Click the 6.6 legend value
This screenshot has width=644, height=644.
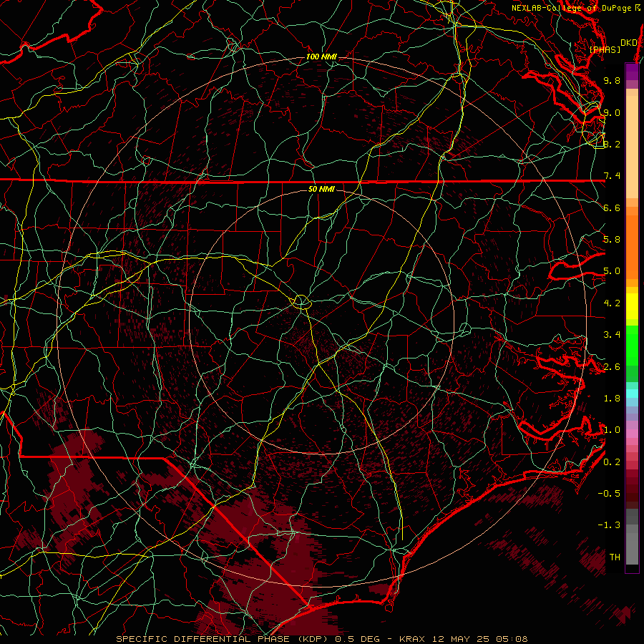tap(612, 208)
